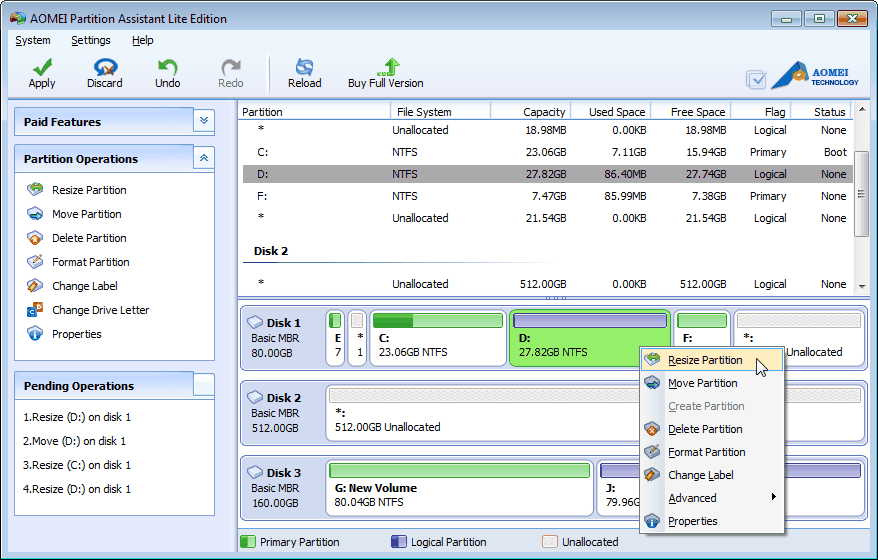Click pending operation 4.Resize (D:) on disk 1
This screenshot has width=878, height=560.
77,489
